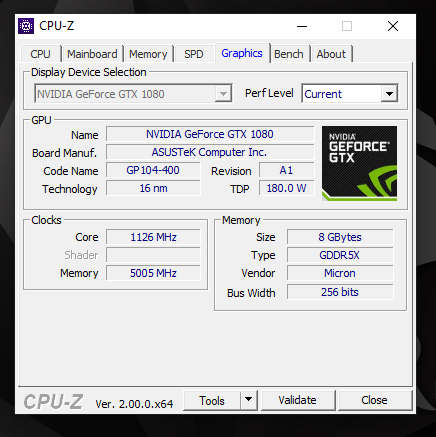Click the Perf Level label

click(x=269, y=93)
